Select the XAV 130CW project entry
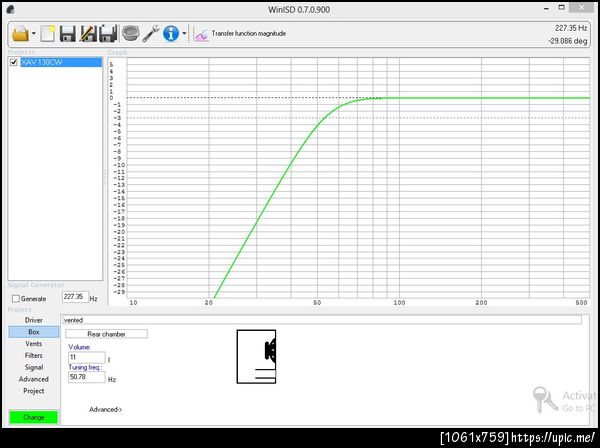The height and width of the screenshot is (448, 600). pos(61,62)
